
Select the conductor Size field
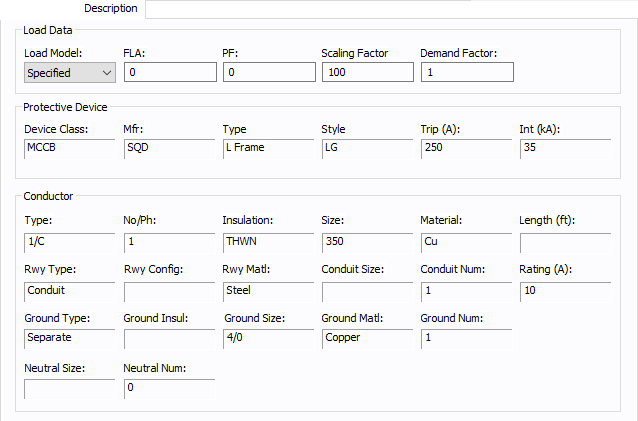[x=366, y=241]
